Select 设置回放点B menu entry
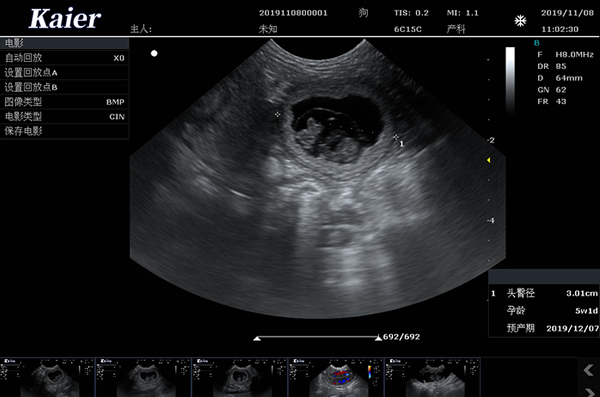 point(64,87)
